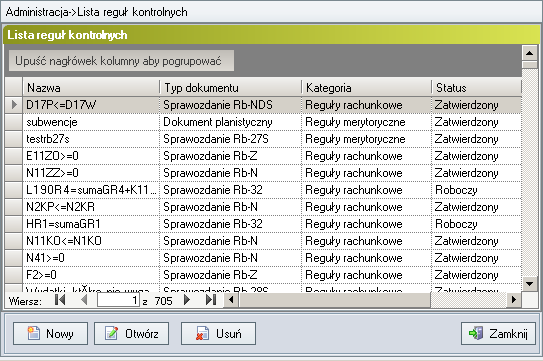Viewport: 543px width, 361px height.
Task: Click Sprawozdanie Rb-27S cell
Action: pos(230,139)
